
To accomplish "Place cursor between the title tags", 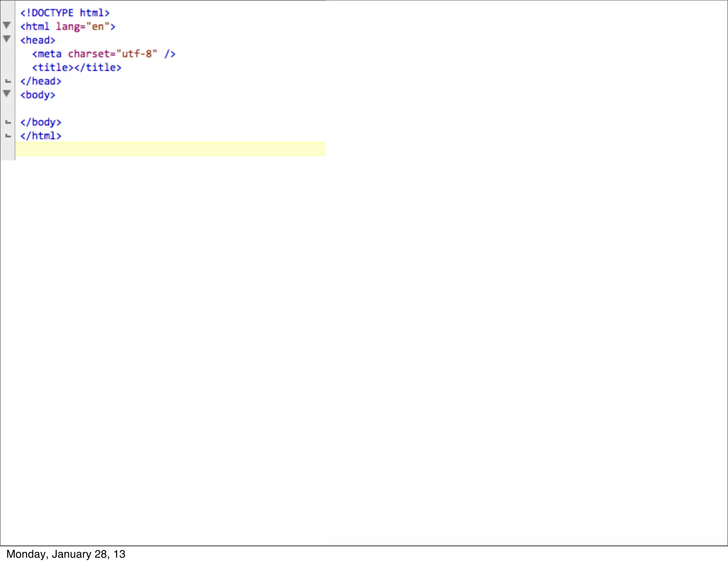I will 74,68.
